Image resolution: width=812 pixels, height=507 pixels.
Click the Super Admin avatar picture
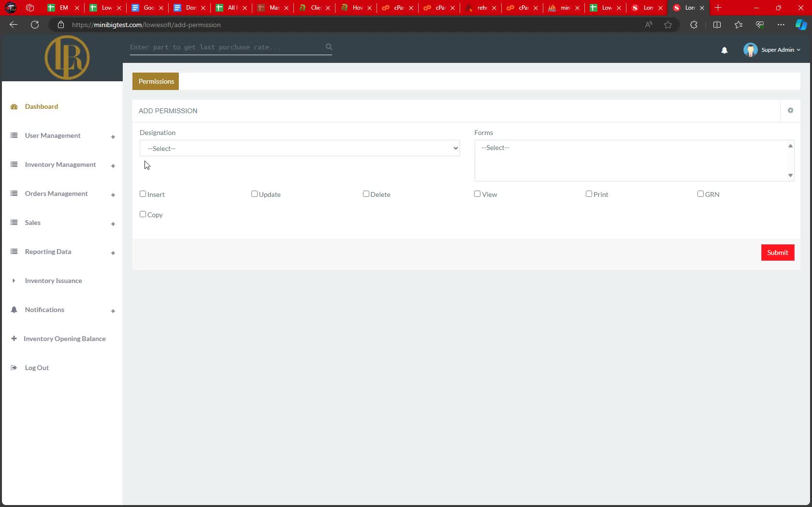[x=750, y=50]
